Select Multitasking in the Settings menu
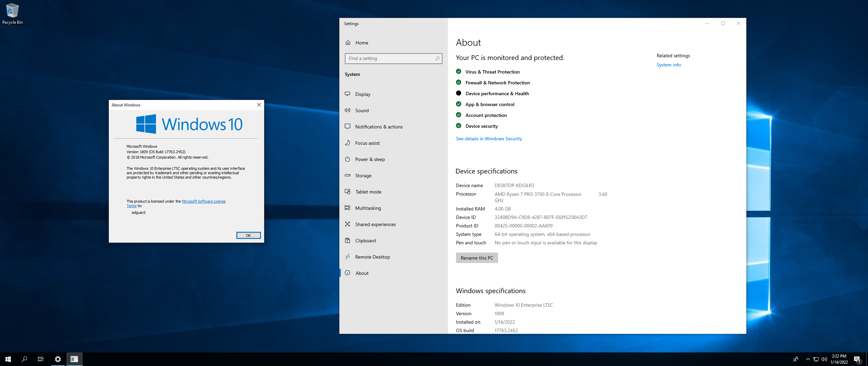This screenshot has height=366, width=868. [393, 208]
